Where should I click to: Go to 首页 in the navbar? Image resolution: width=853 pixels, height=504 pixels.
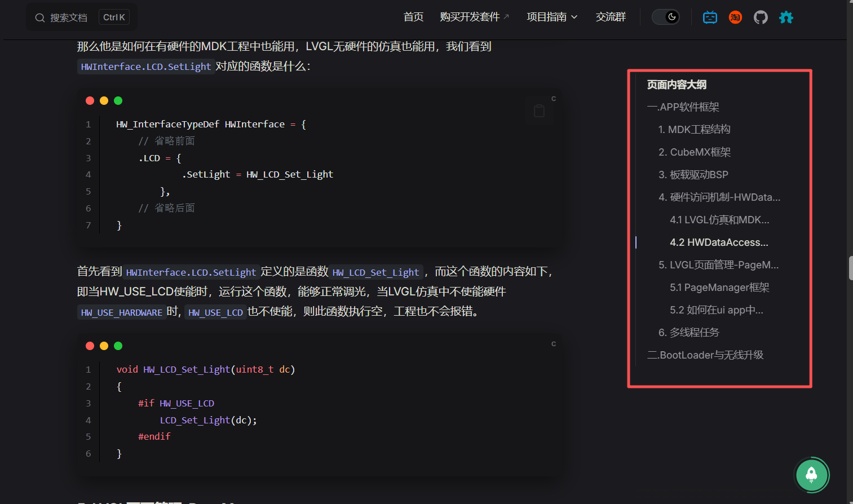(413, 17)
